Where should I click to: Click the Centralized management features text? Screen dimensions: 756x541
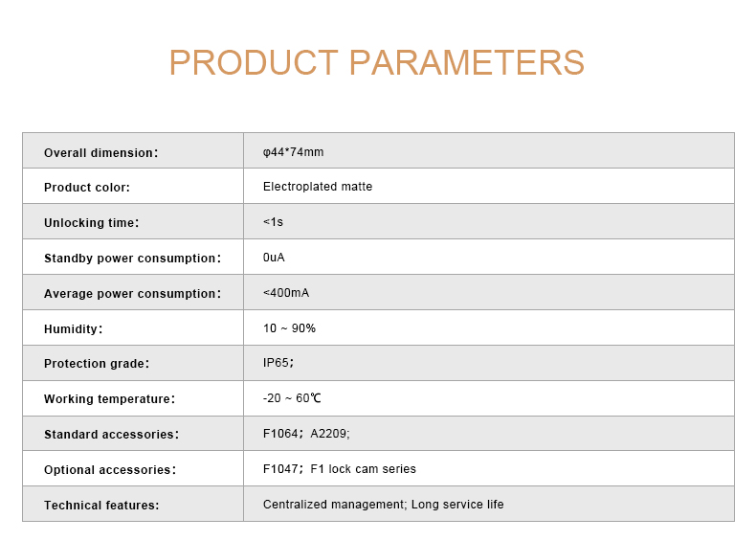point(335,505)
